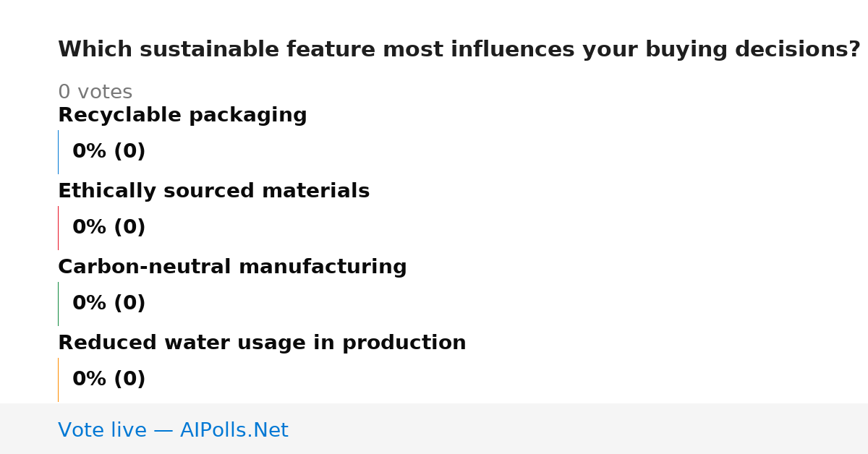868x454 pixels.
Task: Click the orange bar for Reduced water usage
Action: click(x=58, y=380)
